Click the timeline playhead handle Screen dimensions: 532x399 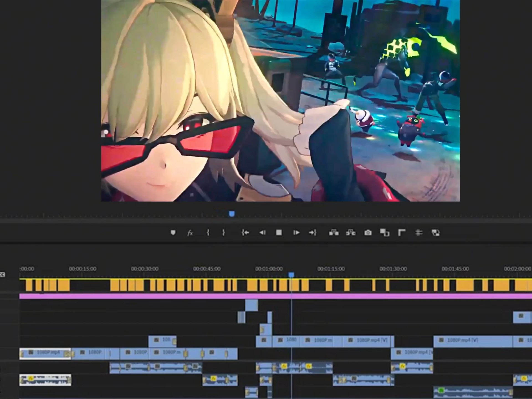pos(291,275)
